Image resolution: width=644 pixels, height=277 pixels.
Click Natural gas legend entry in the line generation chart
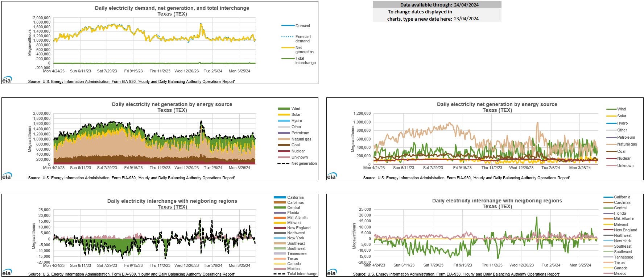point(622,144)
